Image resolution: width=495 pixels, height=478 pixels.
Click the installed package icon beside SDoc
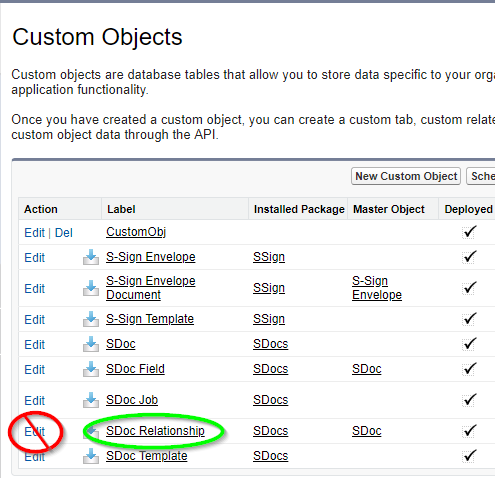[x=91, y=344]
